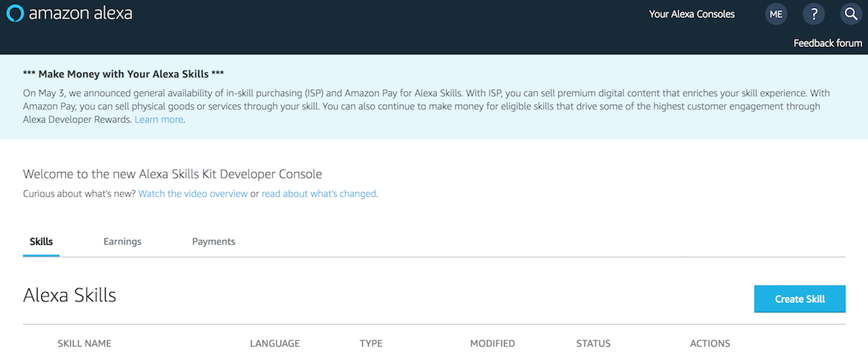Open Watch the video overview link
868x360 pixels.
(x=193, y=194)
